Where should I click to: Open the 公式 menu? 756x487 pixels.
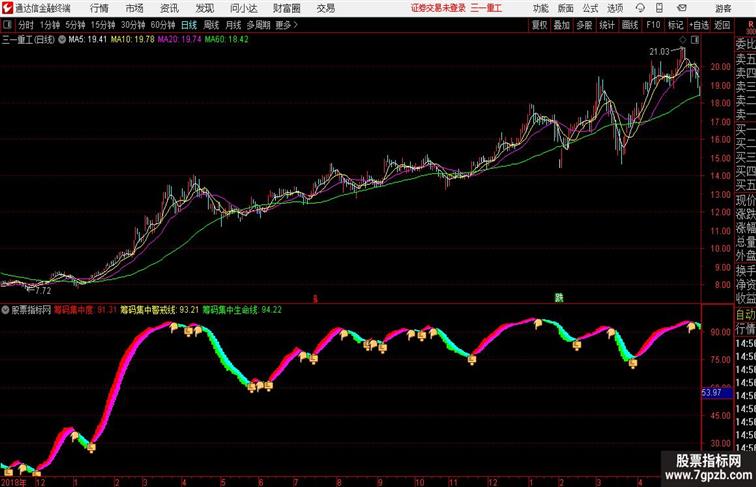pos(590,8)
